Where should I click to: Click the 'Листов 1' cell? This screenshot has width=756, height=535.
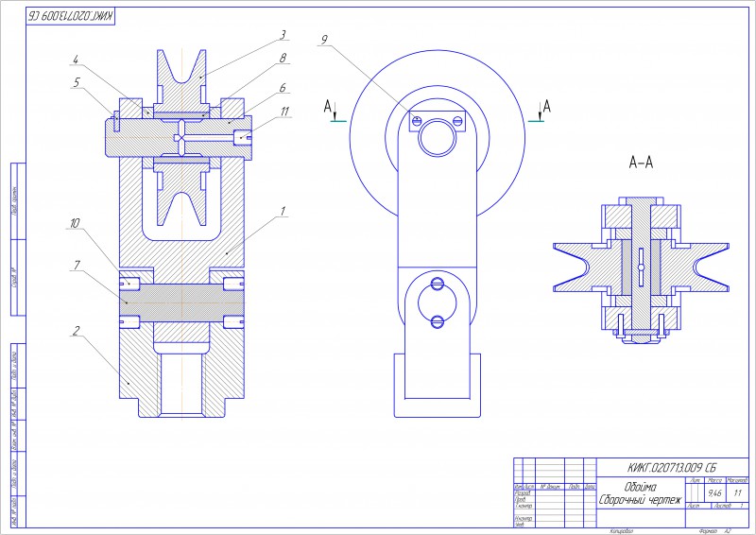pyautogui.click(x=728, y=506)
